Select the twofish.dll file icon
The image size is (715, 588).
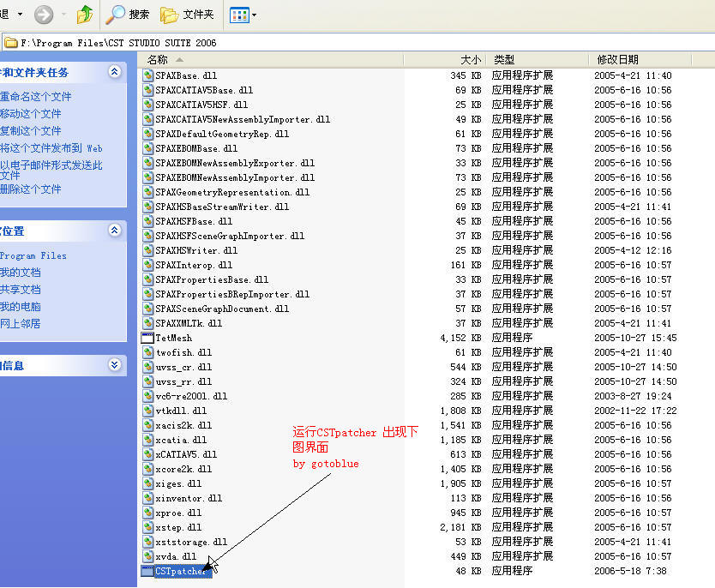point(147,352)
